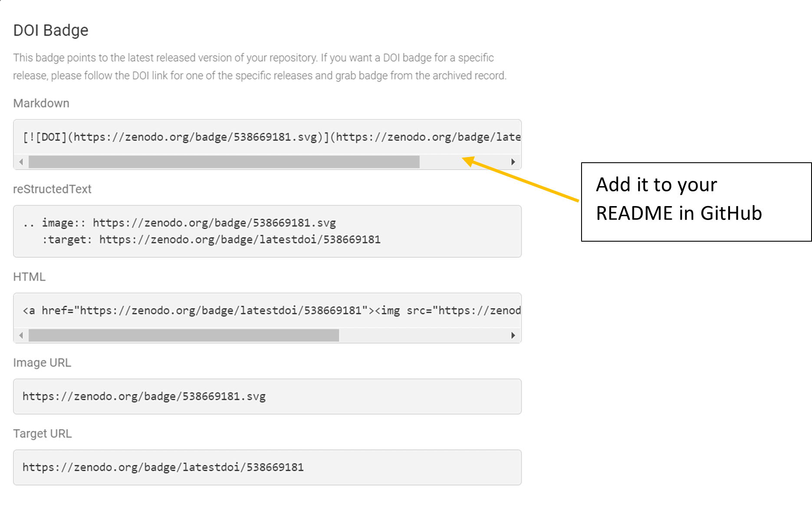Click the zenodo.org/badge/538669181.svg link text
812x505 pixels.
pyautogui.click(x=144, y=397)
